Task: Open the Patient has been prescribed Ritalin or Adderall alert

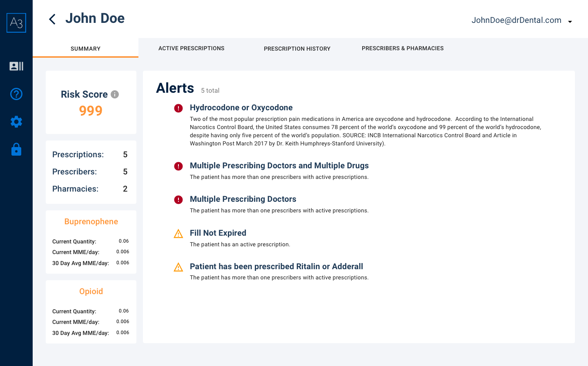Action: [x=276, y=266]
